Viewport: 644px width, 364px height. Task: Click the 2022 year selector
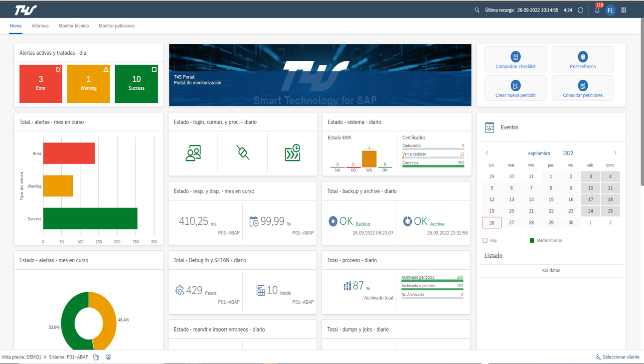pyautogui.click(x=568, y=154)
